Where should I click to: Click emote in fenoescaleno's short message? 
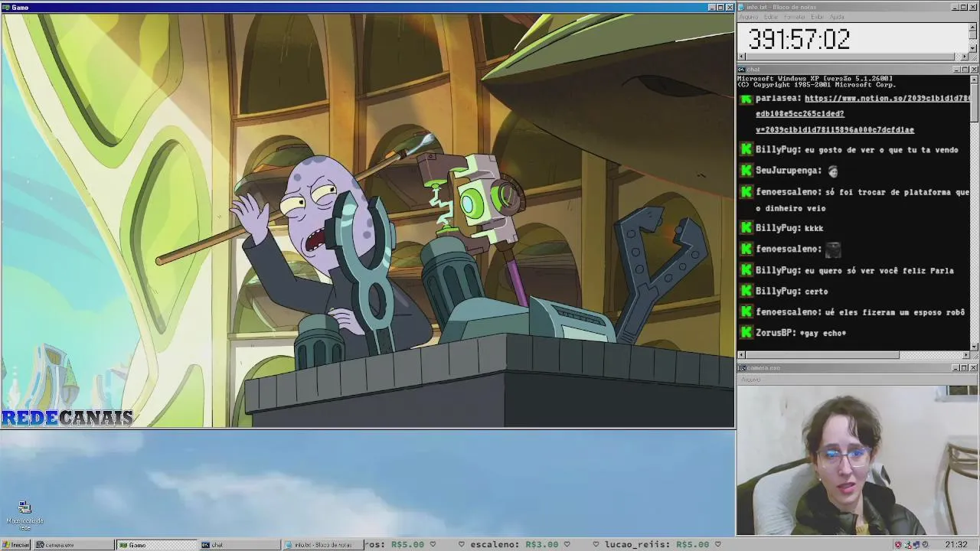(x=833, y=249)
